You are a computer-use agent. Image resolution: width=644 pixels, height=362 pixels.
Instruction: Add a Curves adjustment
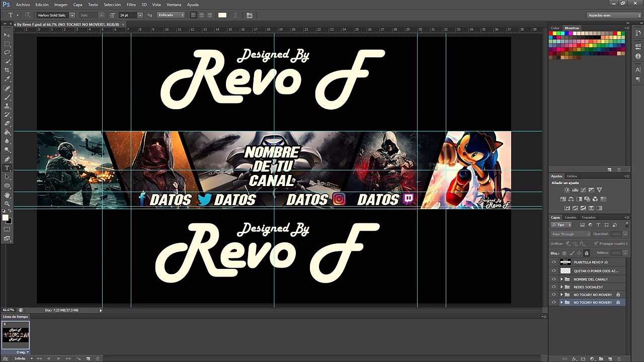tap(583, 190)
